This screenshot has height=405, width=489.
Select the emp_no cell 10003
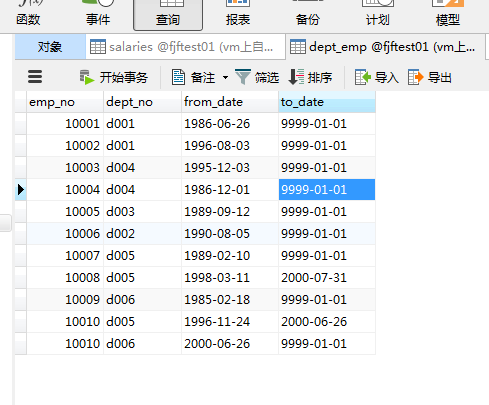coord(65,168)
